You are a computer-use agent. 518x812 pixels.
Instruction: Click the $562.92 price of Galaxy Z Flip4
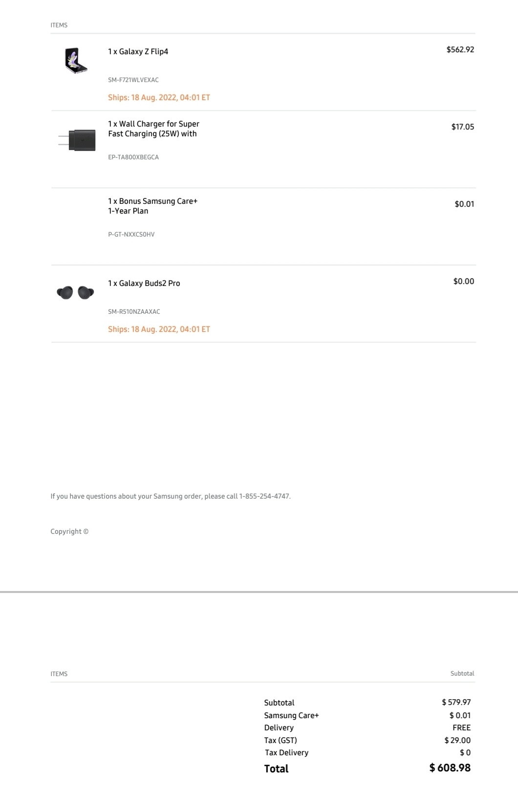click(460, 49)
